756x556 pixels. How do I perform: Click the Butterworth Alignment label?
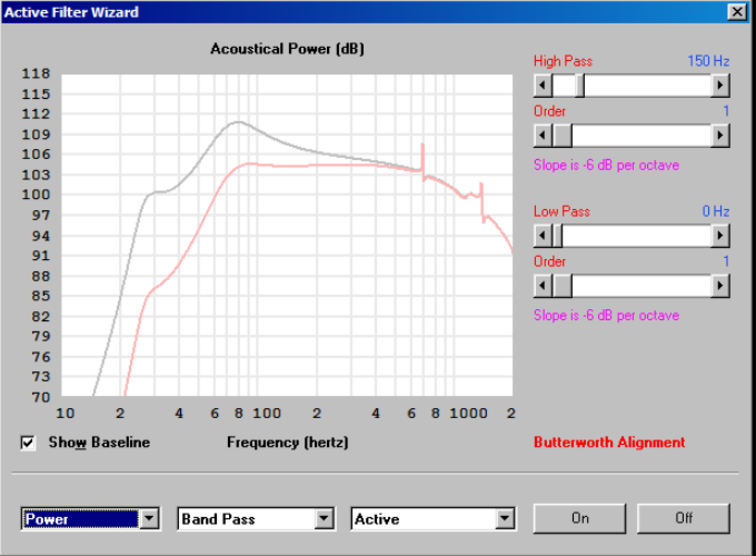coord(609,443)
